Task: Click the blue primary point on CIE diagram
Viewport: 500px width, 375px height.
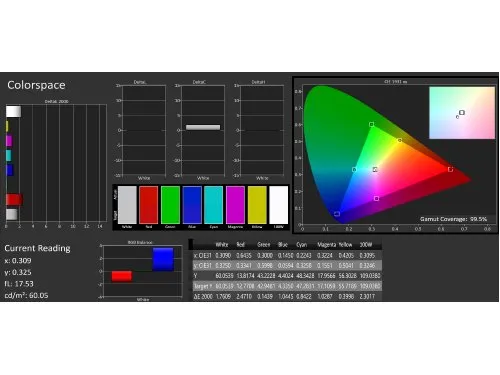Action: tap(337, 214)
